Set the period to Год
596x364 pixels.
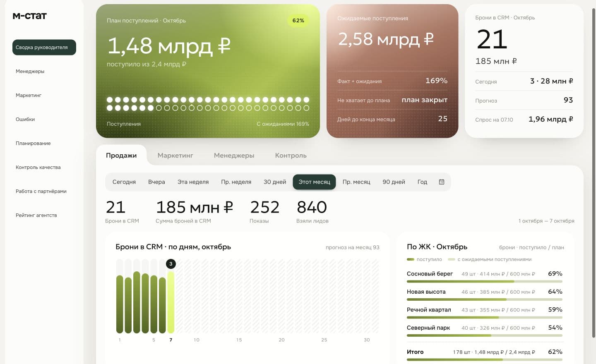tap(422, 182)
